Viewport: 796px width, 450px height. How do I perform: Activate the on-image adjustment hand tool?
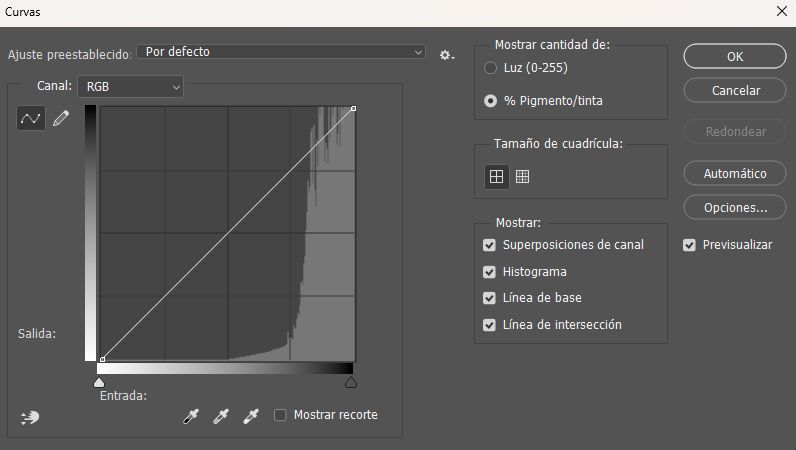(x=30, y=417)
